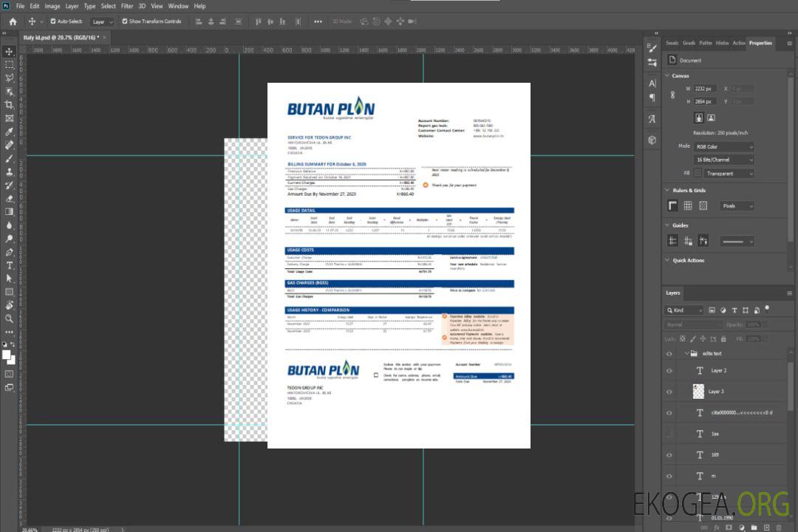The image size is (798, 532).
Task: Click the foreground color swatch
Action: coord(7,355)
